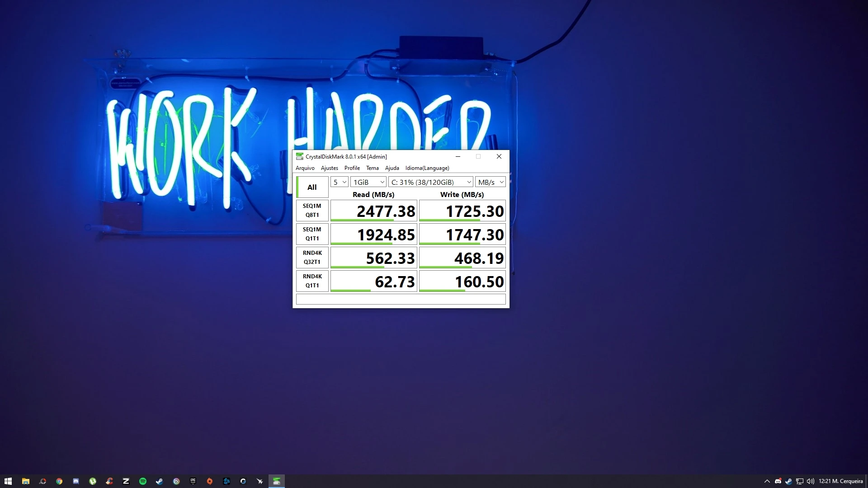Open Google Chrome from taskbar
Screen dimensions: 868x488
[59, 481]
